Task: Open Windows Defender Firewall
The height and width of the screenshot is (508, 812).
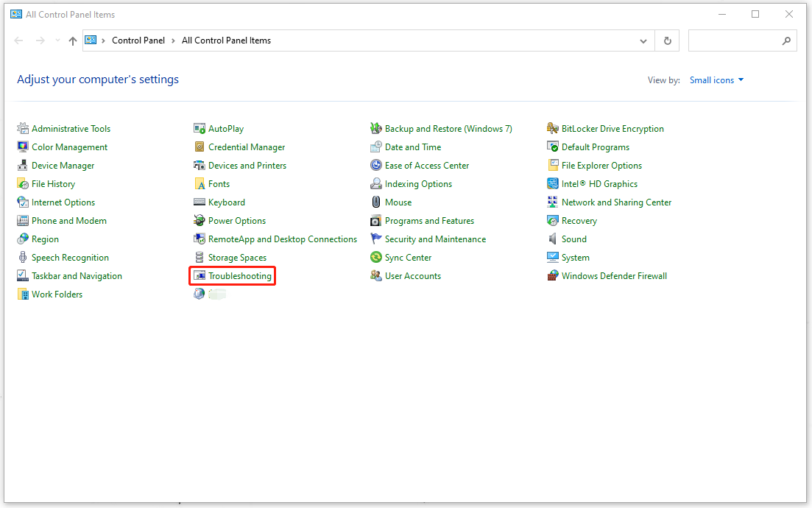Action: 616,275
